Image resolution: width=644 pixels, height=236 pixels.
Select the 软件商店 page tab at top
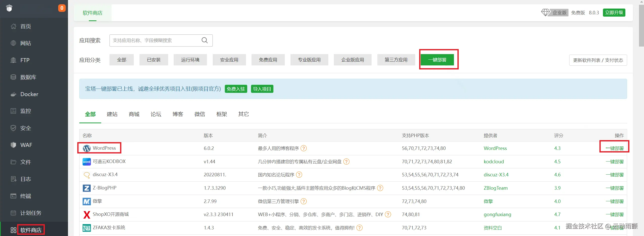(93, 13)
